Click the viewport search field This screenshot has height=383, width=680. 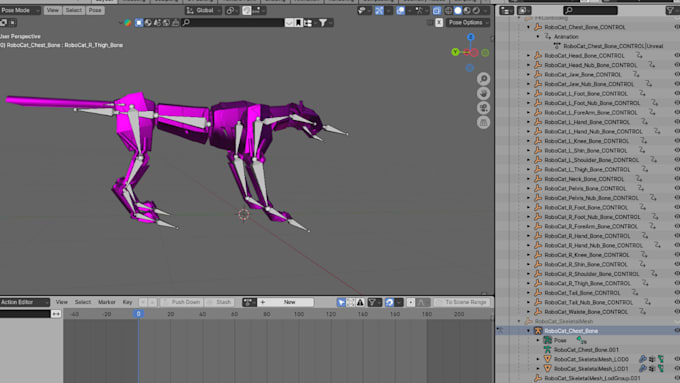233,23
